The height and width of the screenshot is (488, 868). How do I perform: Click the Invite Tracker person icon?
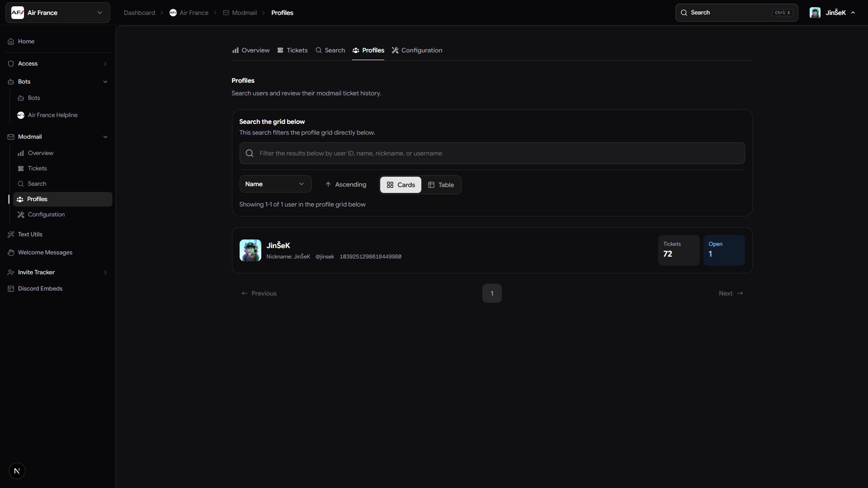pyautogui.click(x=11, y=272)
